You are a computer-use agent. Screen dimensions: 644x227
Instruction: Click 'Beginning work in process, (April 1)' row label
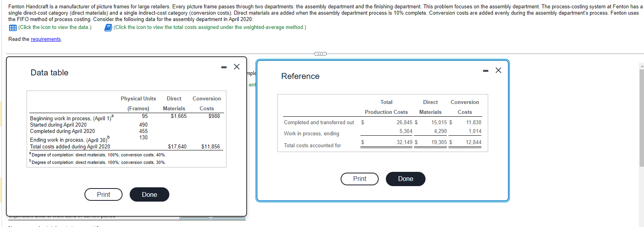pos(72,118)
